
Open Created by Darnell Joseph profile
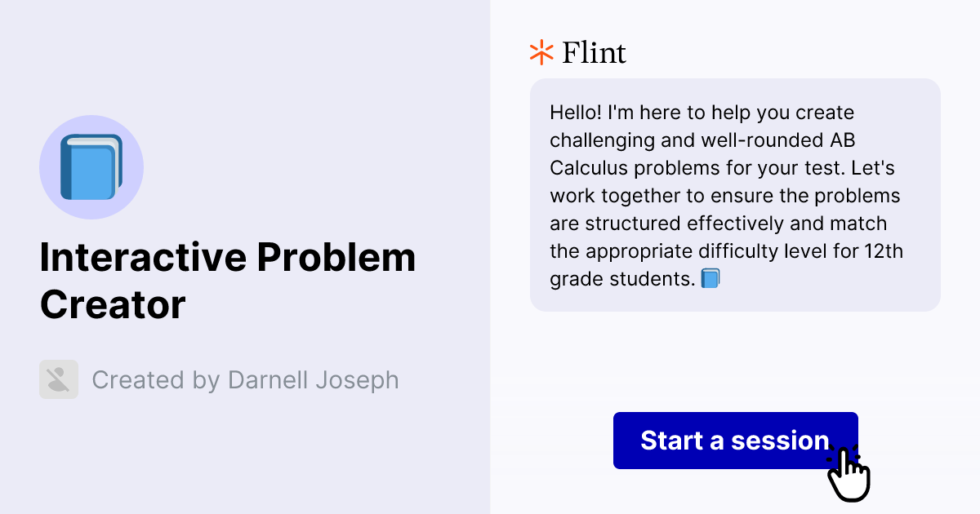pos(245,379)
